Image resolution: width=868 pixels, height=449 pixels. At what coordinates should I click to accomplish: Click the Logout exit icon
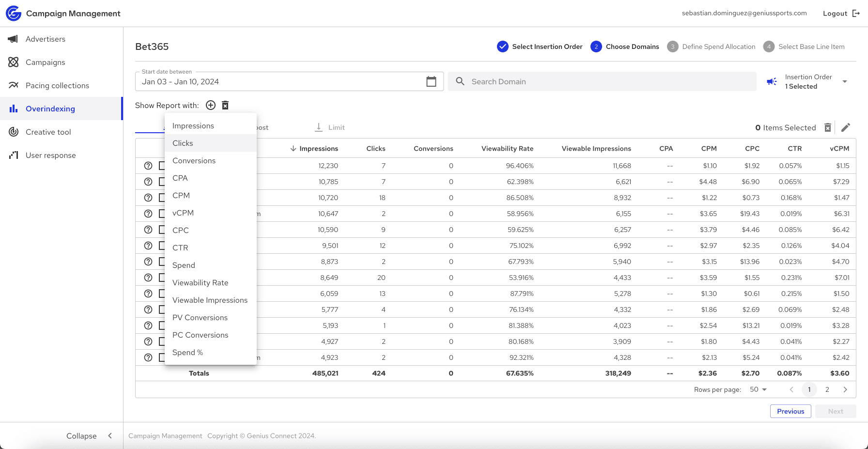[x=856, y=13]
